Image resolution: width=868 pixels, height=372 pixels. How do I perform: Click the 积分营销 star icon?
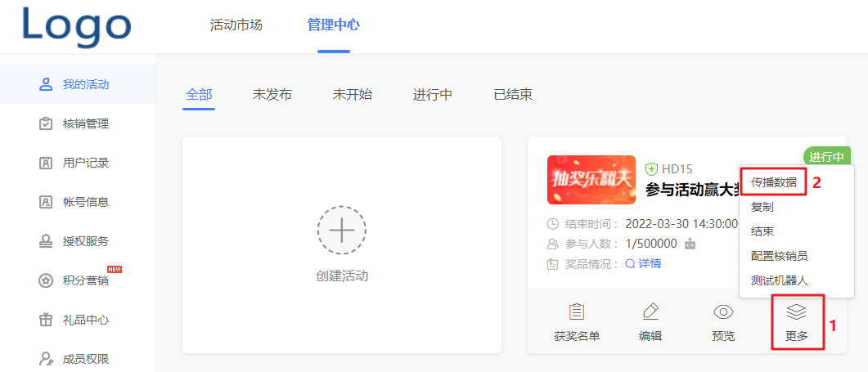[46, 280]
